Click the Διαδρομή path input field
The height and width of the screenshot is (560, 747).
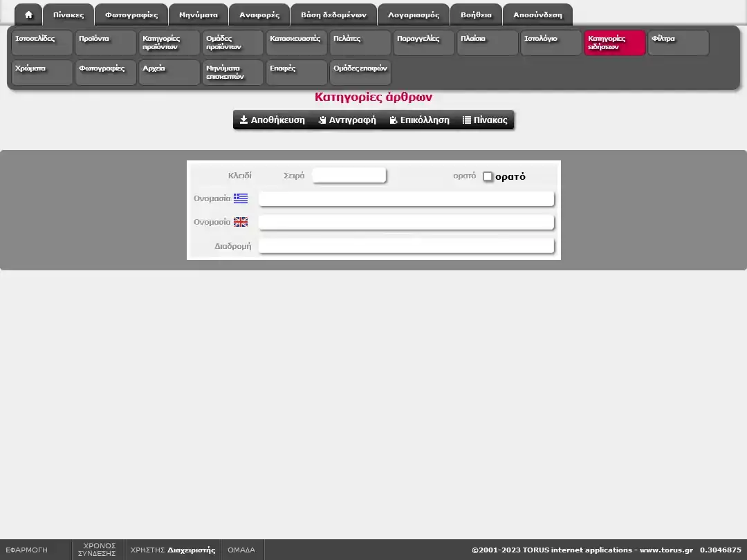click(x=406, y=246)
